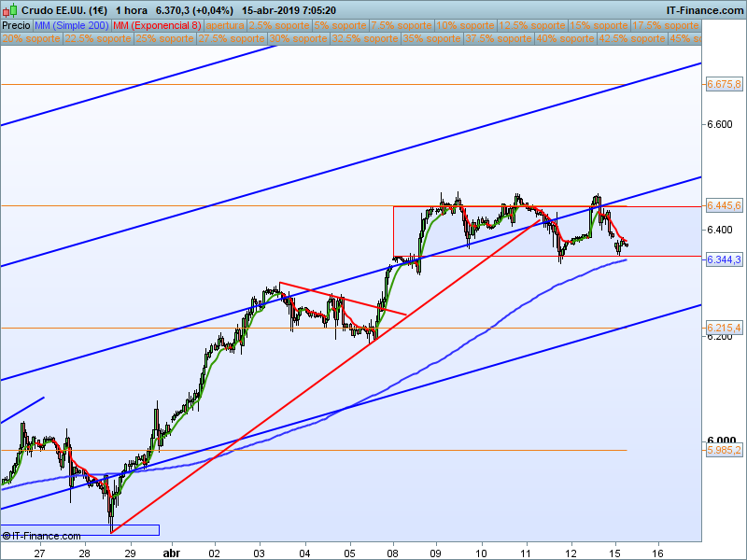The image size is (747, 560).
Task: Click the 25% soporte label
Action: pos(165,38)
